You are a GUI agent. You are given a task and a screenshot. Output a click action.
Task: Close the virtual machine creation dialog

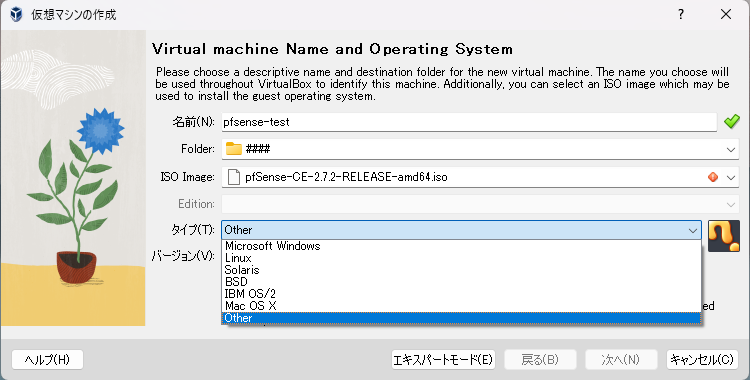pyautogui.click(x=726, y=14)
